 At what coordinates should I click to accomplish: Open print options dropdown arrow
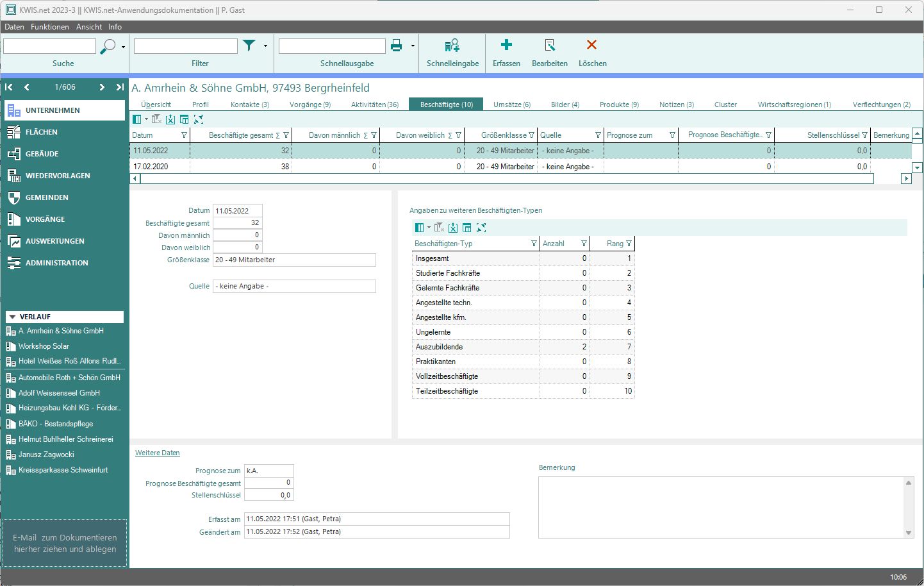click(413, 46)
